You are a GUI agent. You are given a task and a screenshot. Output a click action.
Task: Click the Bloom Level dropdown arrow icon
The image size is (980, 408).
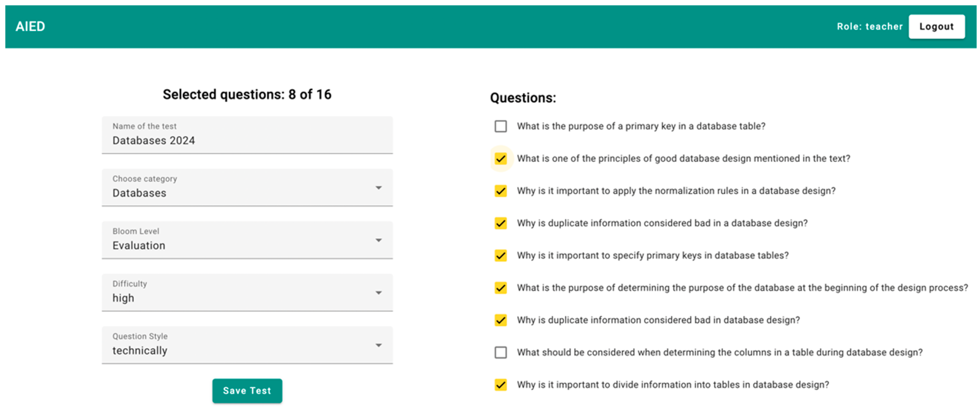coord(378,240)
